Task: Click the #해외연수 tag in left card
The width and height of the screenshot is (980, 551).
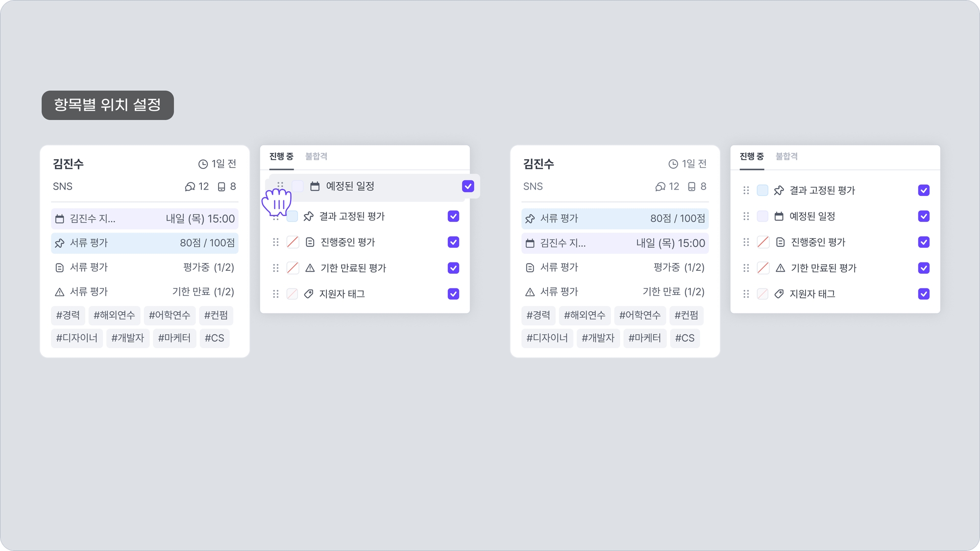Action: coord(114,315)
